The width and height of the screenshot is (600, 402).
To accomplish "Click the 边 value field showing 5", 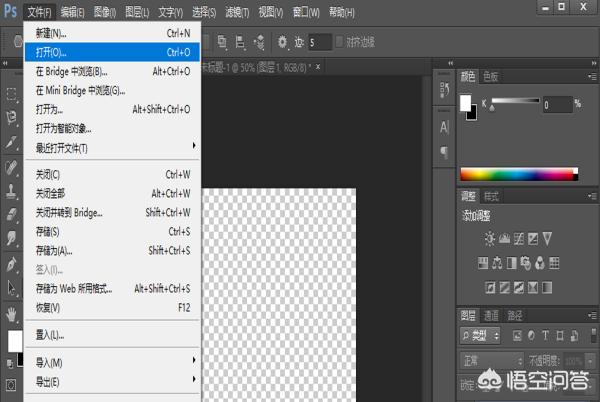I will click(x=319, y=42).
